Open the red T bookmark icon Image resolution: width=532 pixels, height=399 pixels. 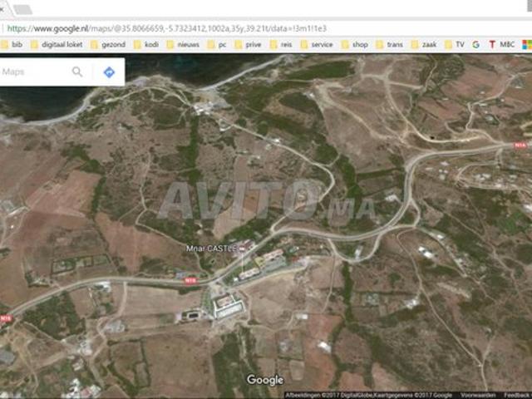(x=490, y=44)
